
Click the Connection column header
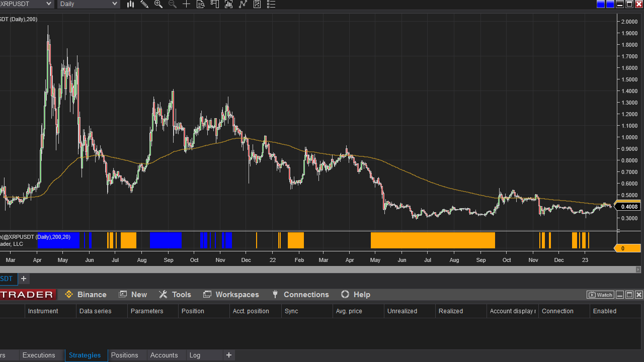(564, 311)
